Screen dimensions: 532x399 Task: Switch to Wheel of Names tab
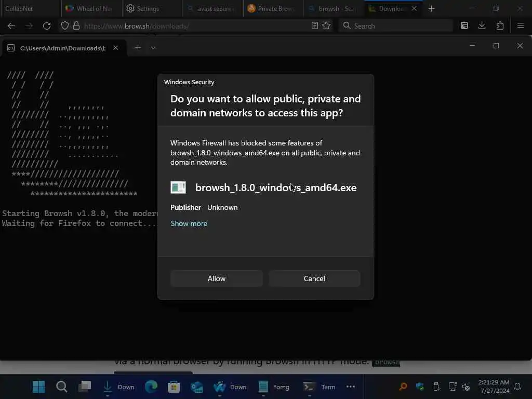pos(91,9)
